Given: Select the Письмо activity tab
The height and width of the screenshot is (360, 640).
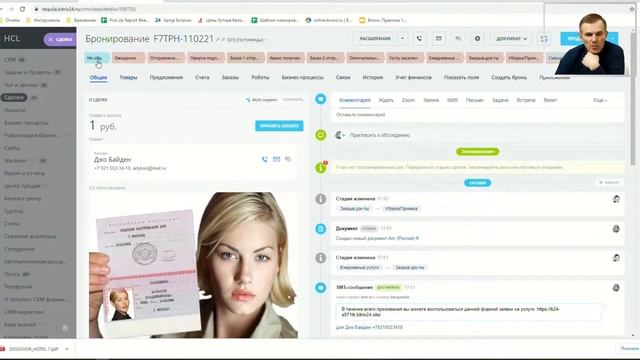Looking at the screenshot, I should click(475, 100).
